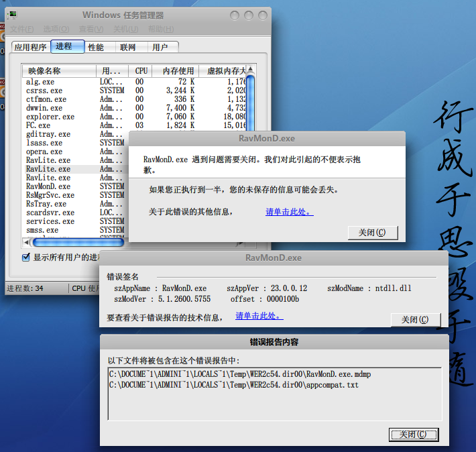Select the opera.exe process row
Viewport: 476px width, 452px height.
[x=76, y=152]
